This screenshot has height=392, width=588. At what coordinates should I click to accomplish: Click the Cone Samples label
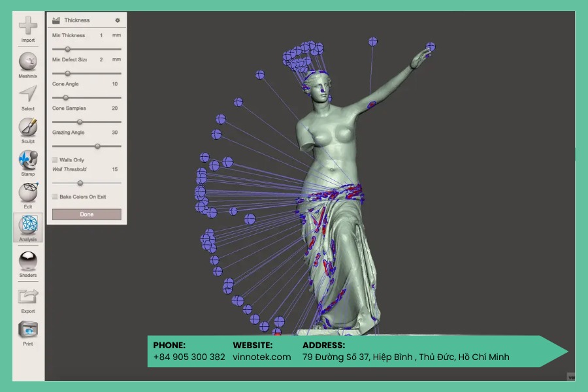(x=69, y=108)
